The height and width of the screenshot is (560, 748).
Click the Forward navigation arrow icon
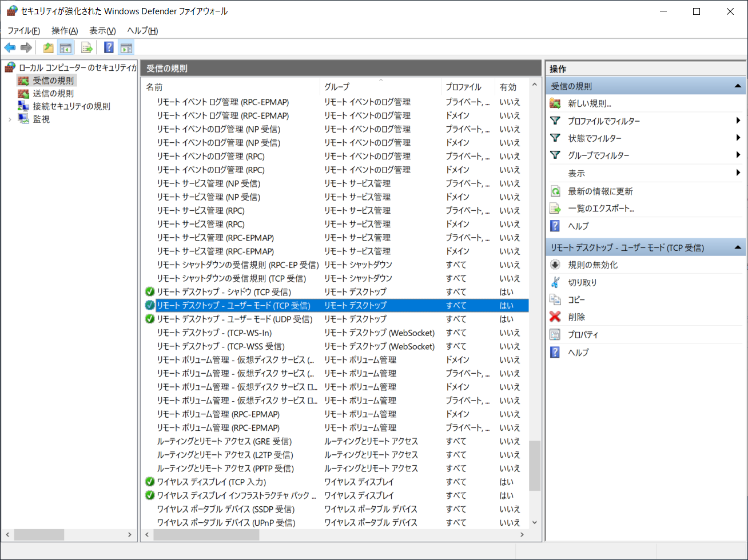point(26,47)
